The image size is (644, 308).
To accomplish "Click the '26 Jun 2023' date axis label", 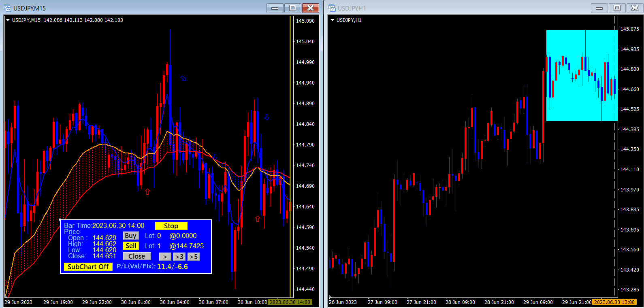I will point(343,302).
